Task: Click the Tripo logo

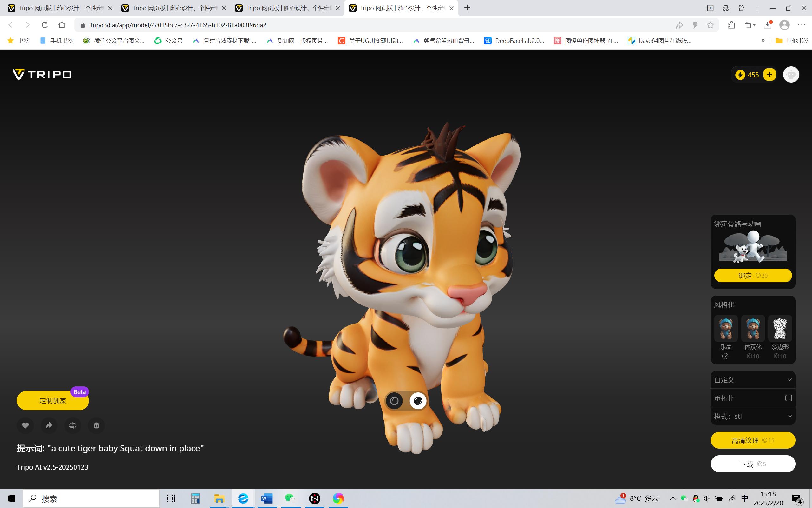Action: [42, 74]
